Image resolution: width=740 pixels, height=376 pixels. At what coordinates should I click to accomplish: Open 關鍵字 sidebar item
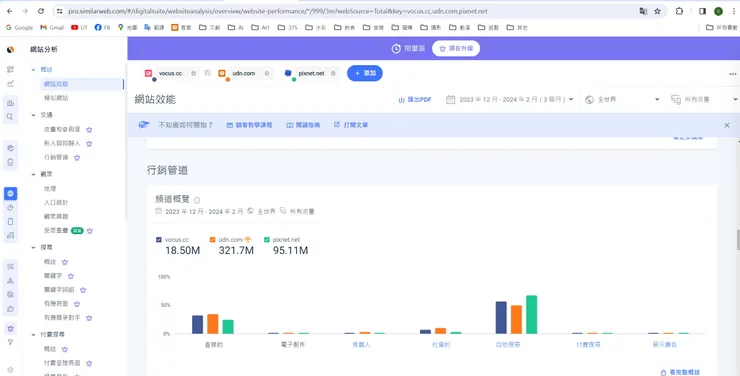click(x=53, y=276)
